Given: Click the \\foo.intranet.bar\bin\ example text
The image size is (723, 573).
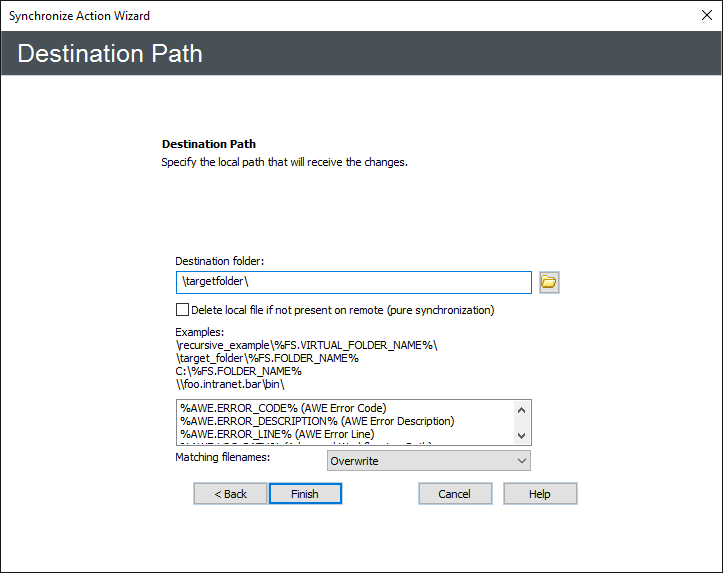Looking at the screenshot, I should (231, 384).
